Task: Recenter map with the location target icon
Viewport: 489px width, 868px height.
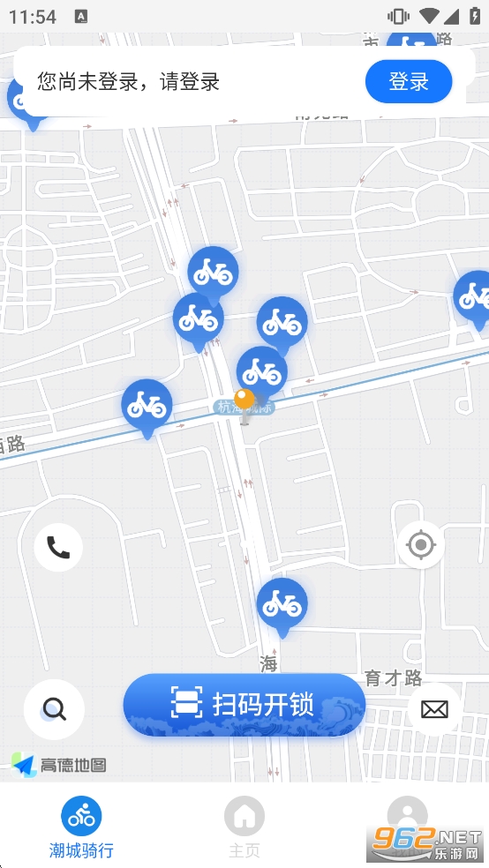Action: tap(421, 545)
